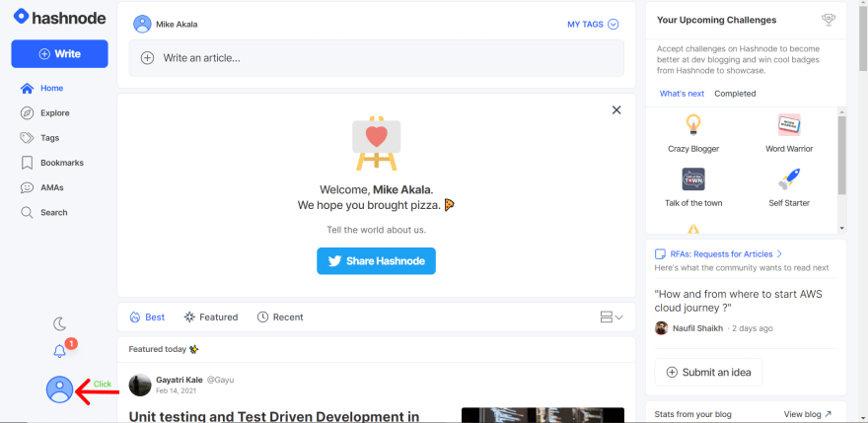Open the feed layout dropdown
The height and width of the screenshot is (423, 868).
[x=612, y=317]
